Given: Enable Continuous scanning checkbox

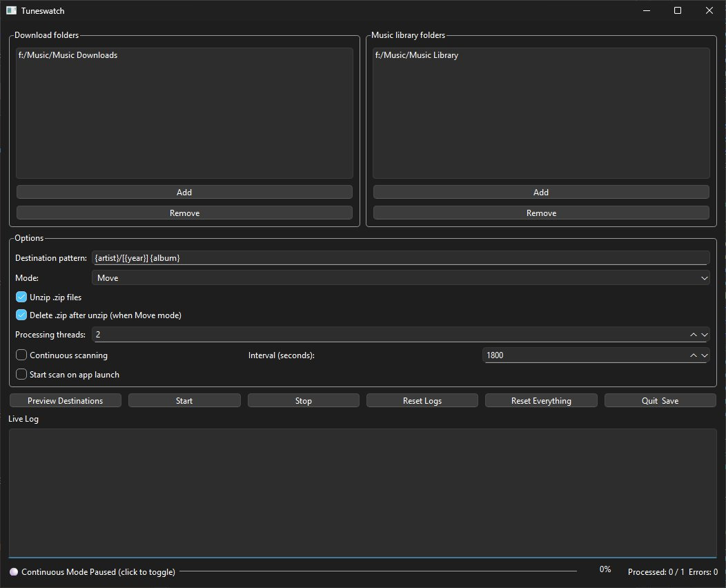Looking at the screenshot, I should click(21, 355).
